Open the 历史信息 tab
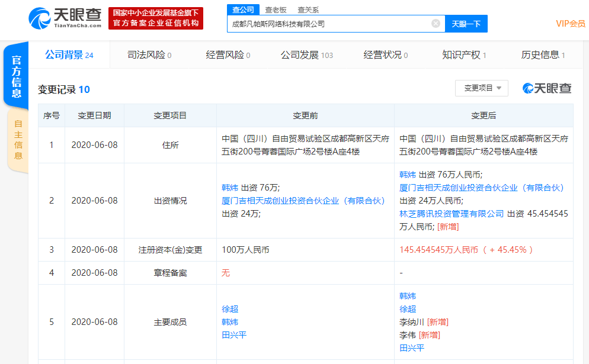This screenshot has width=589, height=364. click(x=543, y=55)
